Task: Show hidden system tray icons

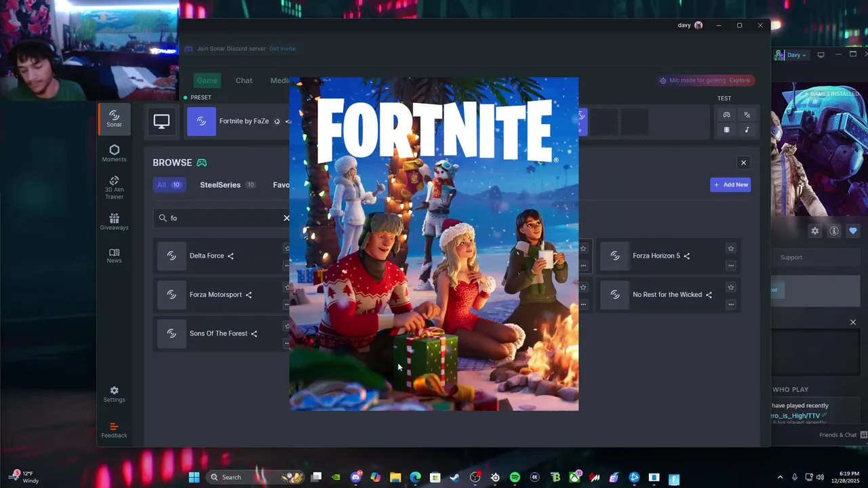Action: coord(780,477)
